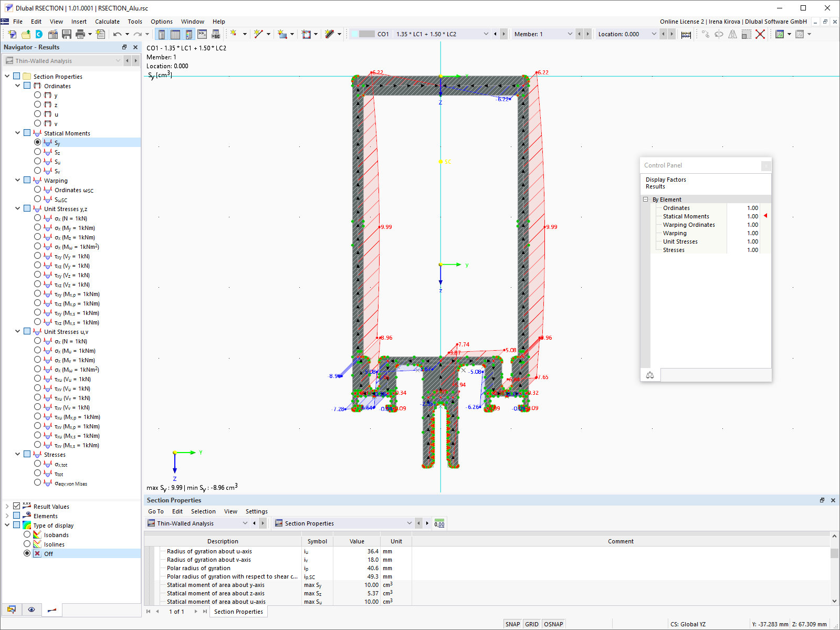This screenshot has height=630, width=840.
Task: Open the Location 0.000 dropdown
Action: click(654, 34)
